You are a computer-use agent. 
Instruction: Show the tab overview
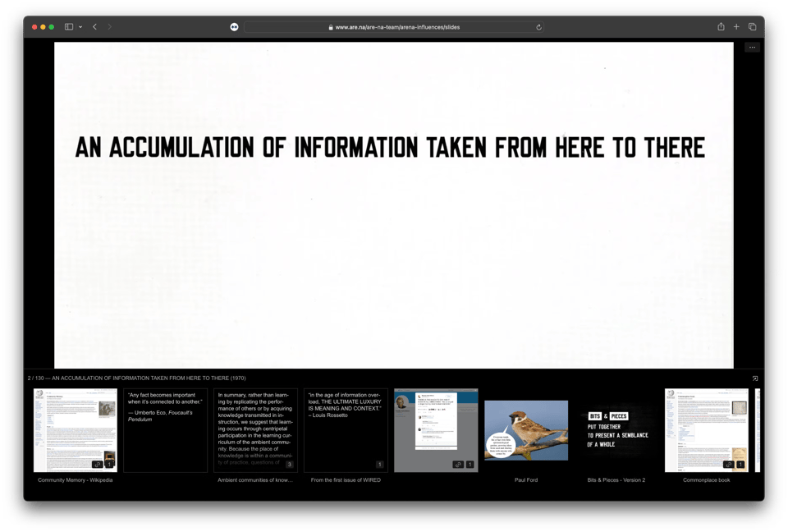752,27
